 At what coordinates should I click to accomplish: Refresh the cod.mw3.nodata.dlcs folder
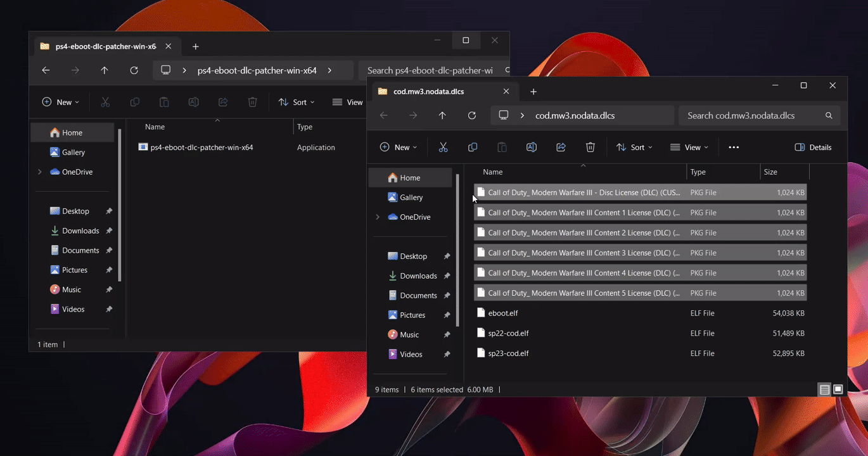(471, 115)
